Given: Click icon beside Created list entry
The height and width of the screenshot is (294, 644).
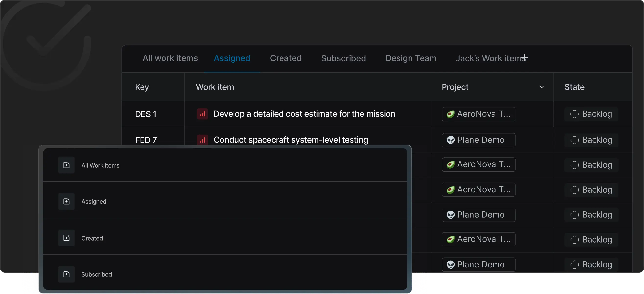Looking at the screenshot, I should point(67,238).
